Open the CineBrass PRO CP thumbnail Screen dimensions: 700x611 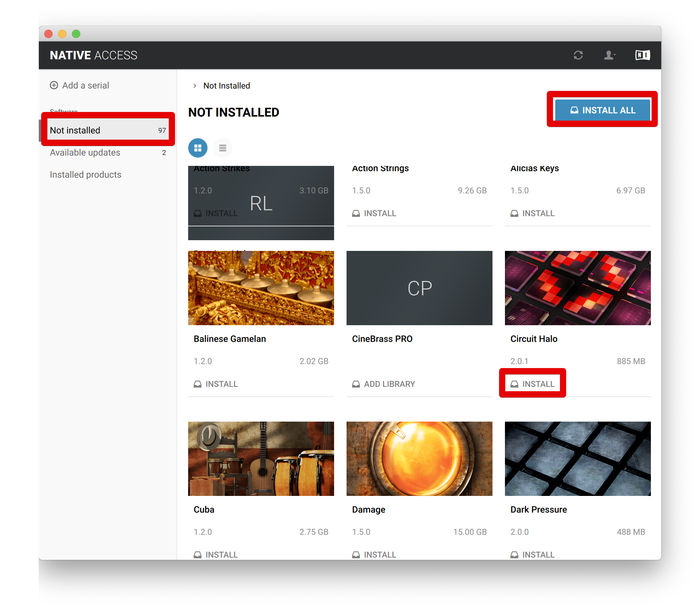420,288
